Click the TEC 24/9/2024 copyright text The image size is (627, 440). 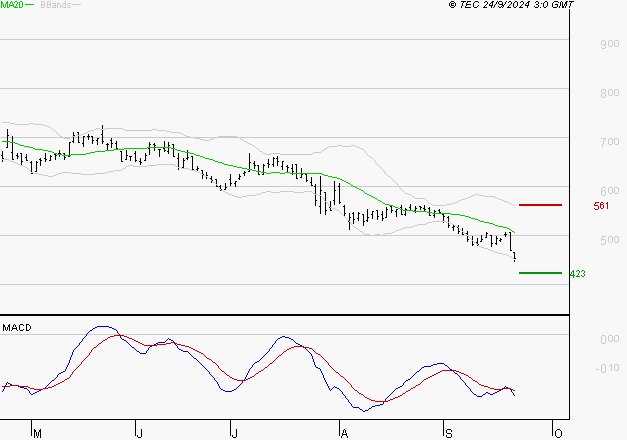511,5
